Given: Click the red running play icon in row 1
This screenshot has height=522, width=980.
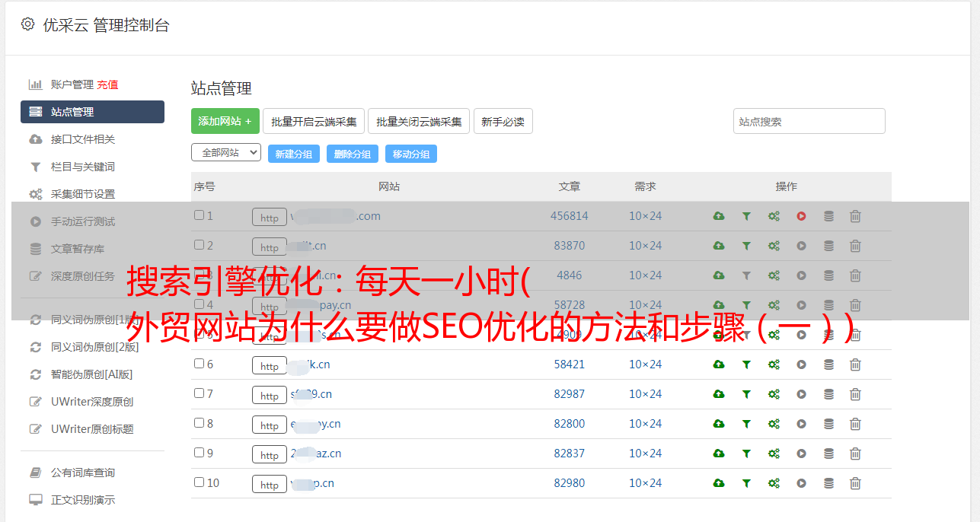Looking at the screenshot, I should pyautogui.click(x=801, y=217).
